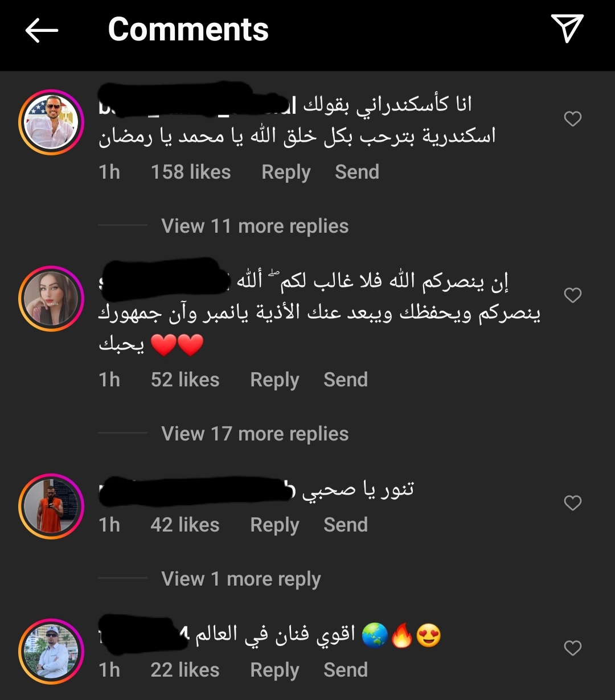Like the comment with 158 likes
The height and width of the screenshot is (700, 615).
point(572,119)
